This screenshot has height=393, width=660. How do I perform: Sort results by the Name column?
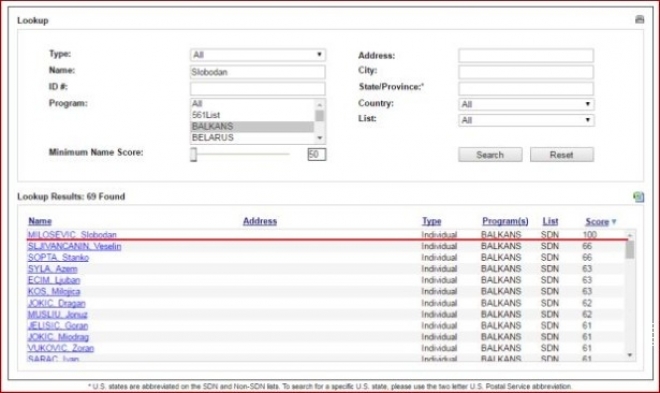40,221
